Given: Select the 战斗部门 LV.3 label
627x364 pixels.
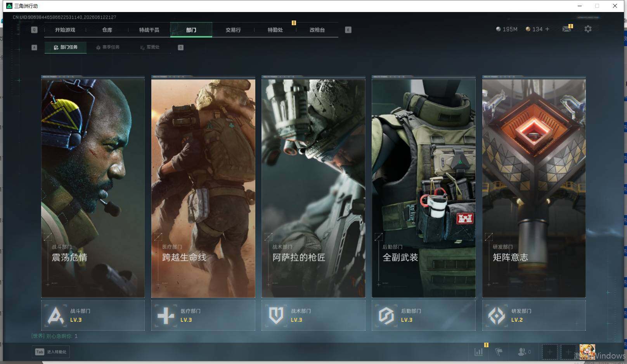Looking at the screenshot, I should (76, 320).
